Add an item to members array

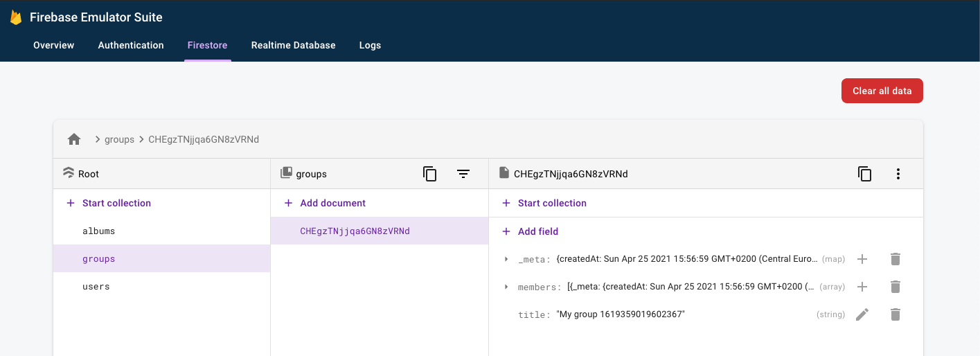click(x=862, y=287)
